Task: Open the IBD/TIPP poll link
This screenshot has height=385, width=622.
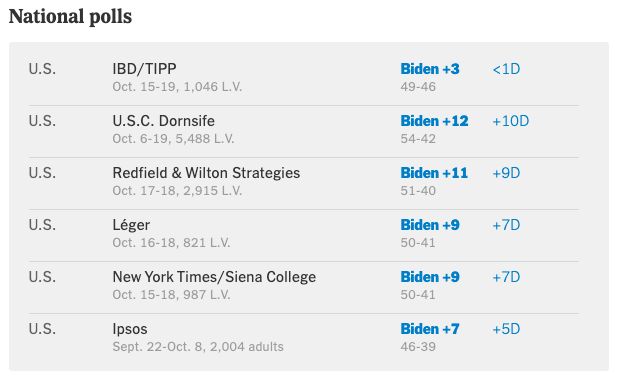Action: 144,69
